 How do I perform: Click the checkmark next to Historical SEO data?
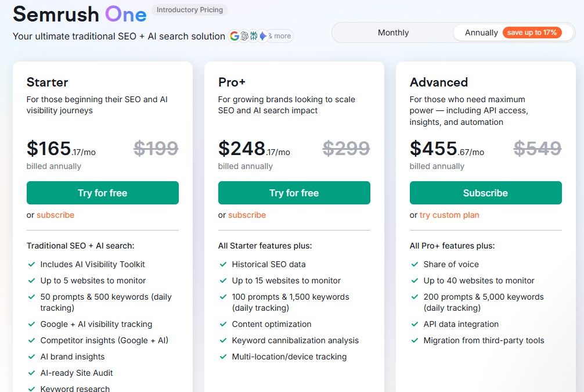coord(223,264)
